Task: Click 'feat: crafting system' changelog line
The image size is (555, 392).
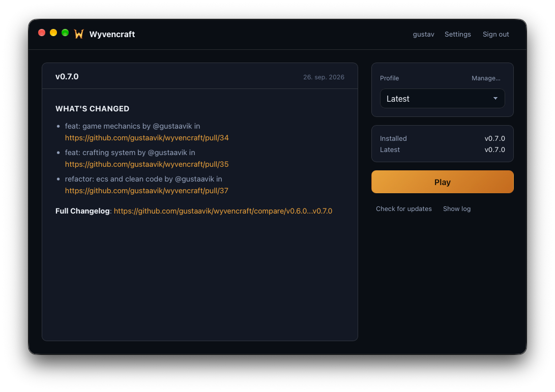Action: [130, 153]
